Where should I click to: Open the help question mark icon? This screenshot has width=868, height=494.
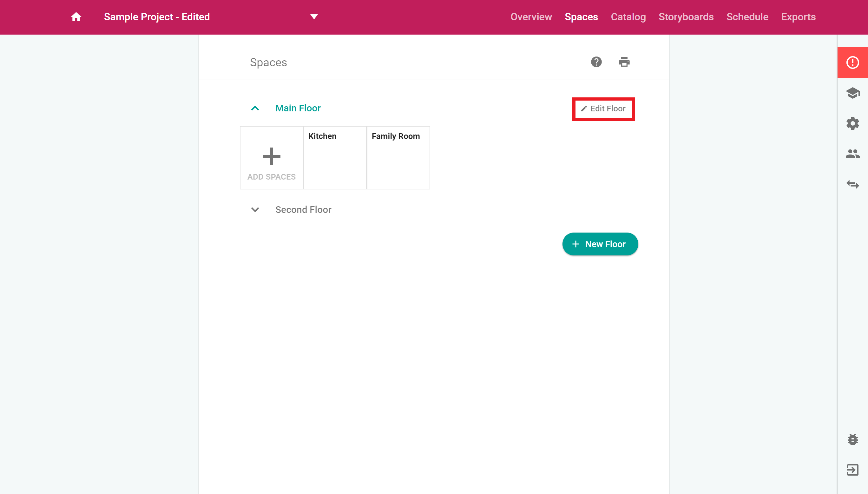click(596, 62)
